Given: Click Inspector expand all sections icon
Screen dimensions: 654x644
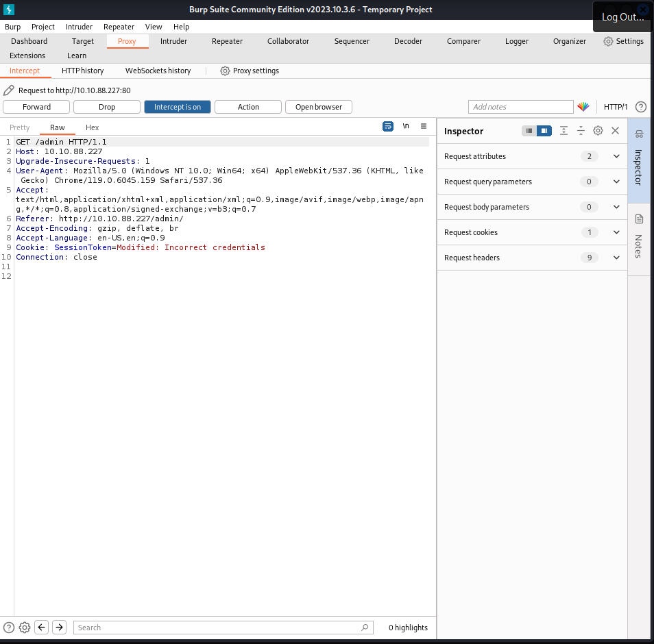Looking at the screenshot, I should (564, 131).
